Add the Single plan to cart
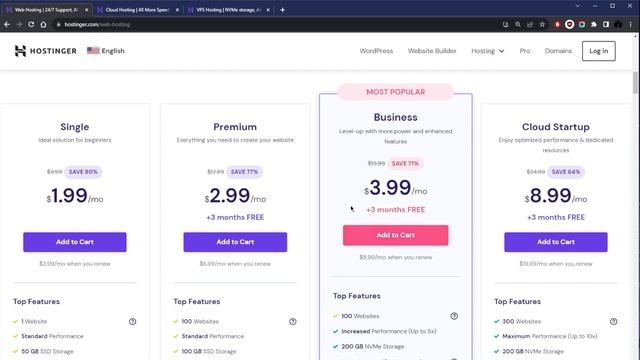Image resolution: width=640 pixels, height=360 pixels. 75,242
